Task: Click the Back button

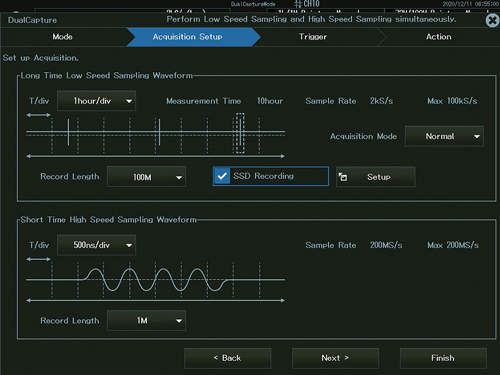Action: click(228, 358)
